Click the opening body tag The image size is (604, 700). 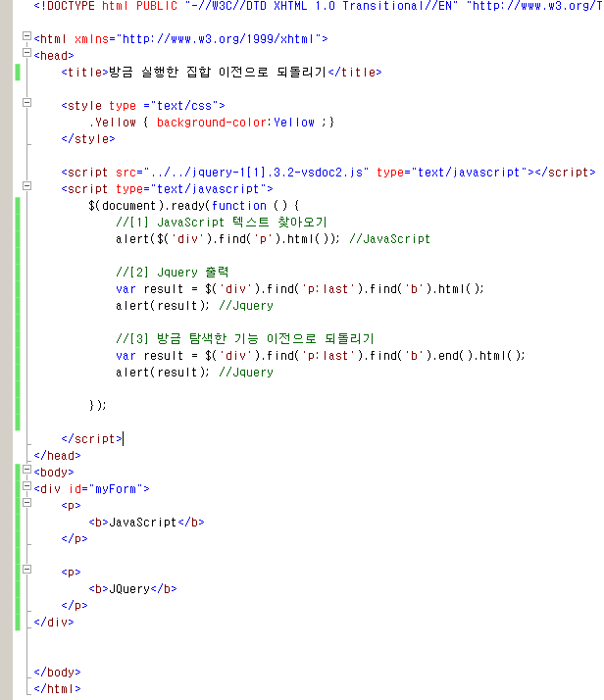click(54, 473)
